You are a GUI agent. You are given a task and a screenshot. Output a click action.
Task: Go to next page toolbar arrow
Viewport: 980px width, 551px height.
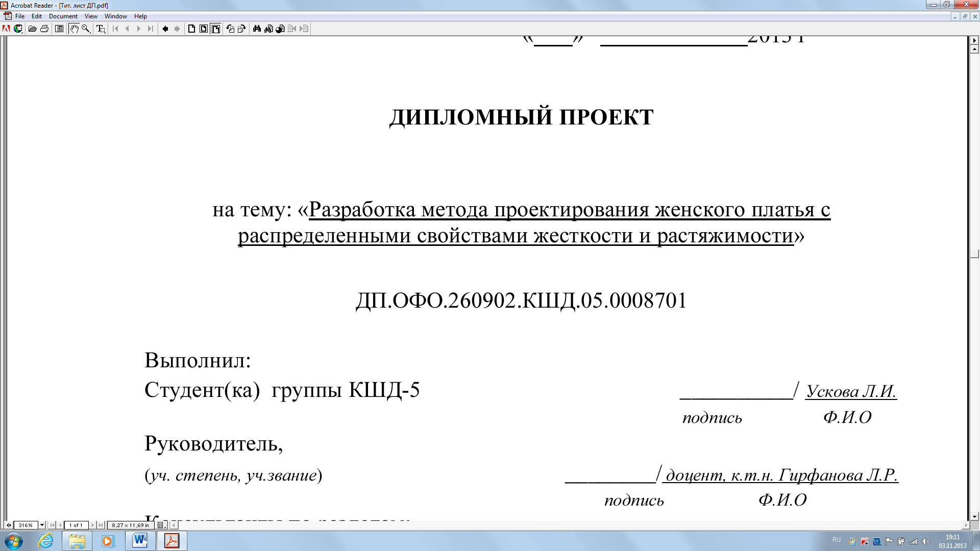[x=138, y=29]
